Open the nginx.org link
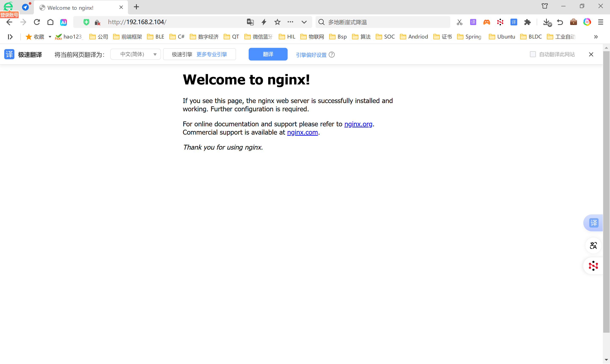 point(358,124)
